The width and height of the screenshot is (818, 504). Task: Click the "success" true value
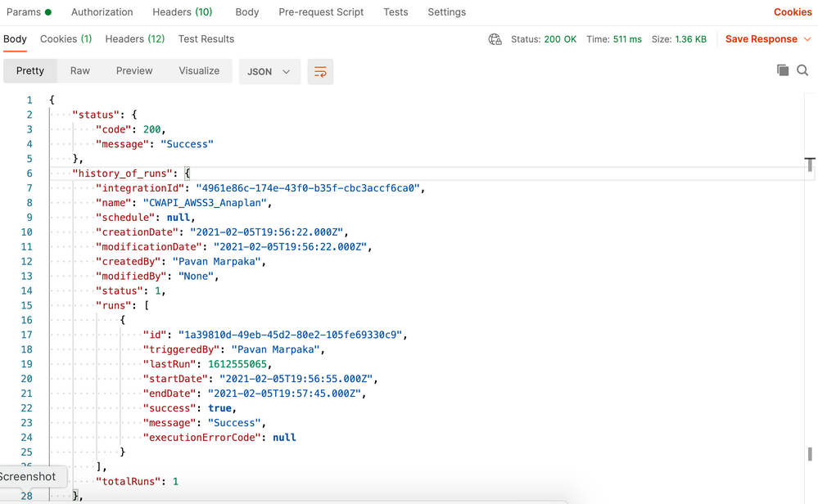point(219,408)
